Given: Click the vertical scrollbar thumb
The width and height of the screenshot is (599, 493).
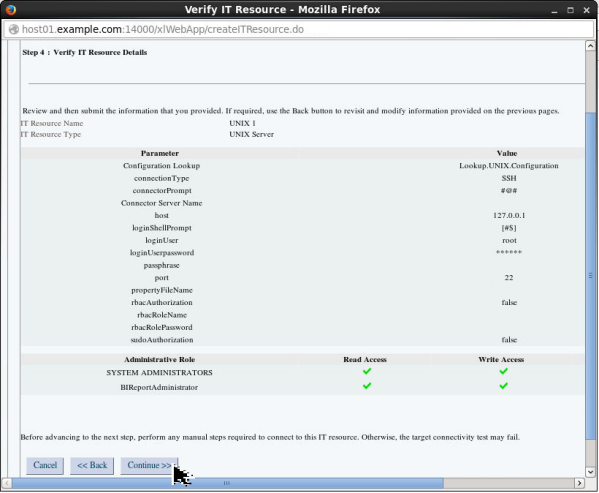Looking at the screenshot, I should [590, 275].
